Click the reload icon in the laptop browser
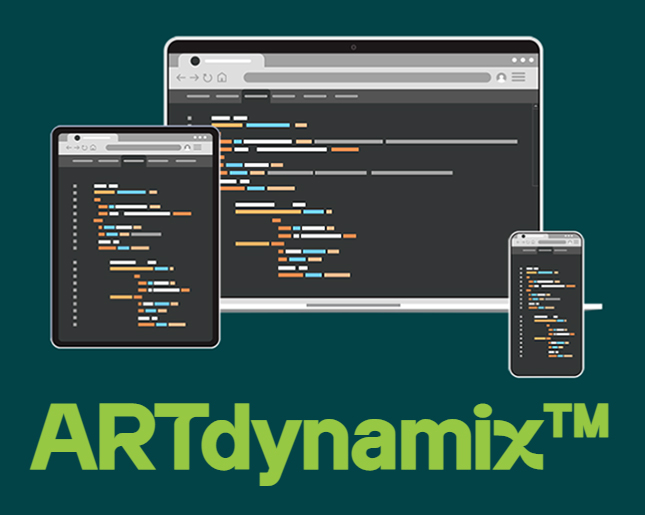The width and height of the screenshot is (645, 515). tap(208, 77)
